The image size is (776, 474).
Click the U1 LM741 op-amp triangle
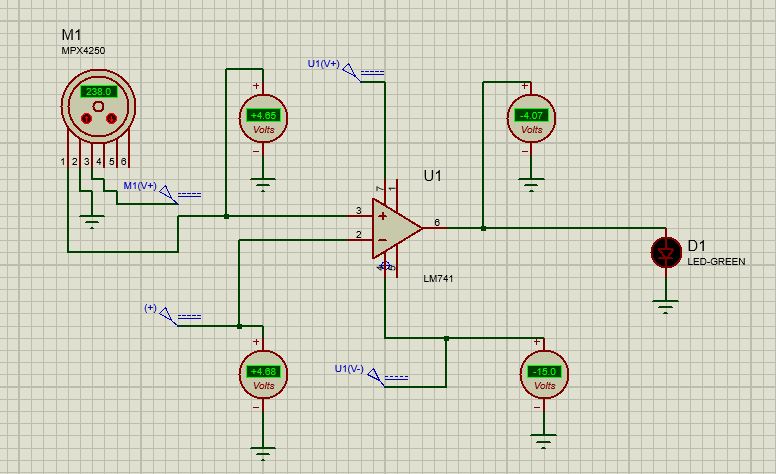click(397, 229)
